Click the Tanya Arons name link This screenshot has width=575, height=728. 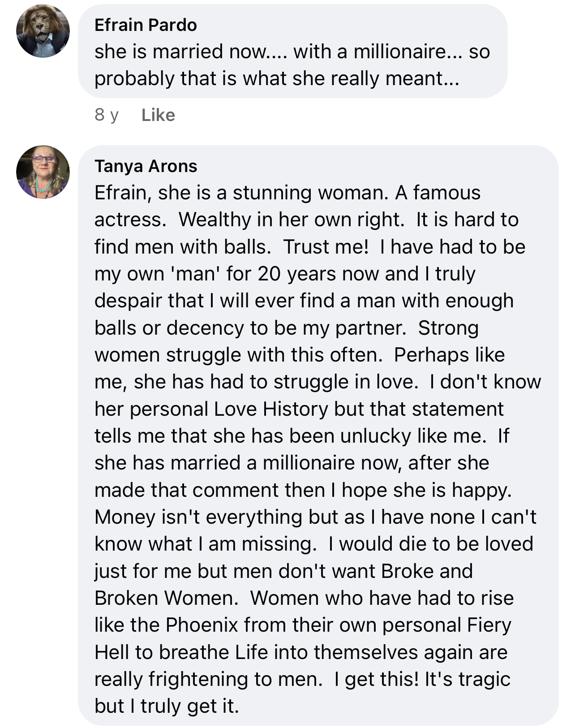tap(146, 166)
